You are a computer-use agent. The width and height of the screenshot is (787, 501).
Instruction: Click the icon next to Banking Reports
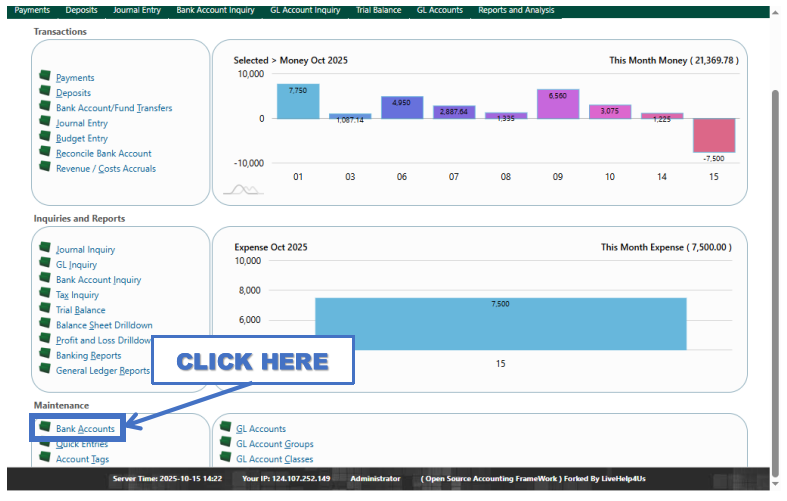pyautogui.click(x=45, y=354)
